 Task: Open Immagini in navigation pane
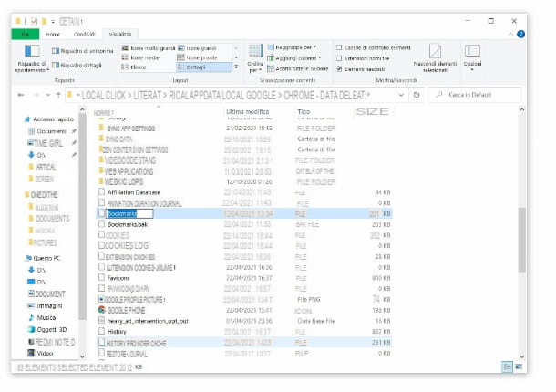point(45,305)
